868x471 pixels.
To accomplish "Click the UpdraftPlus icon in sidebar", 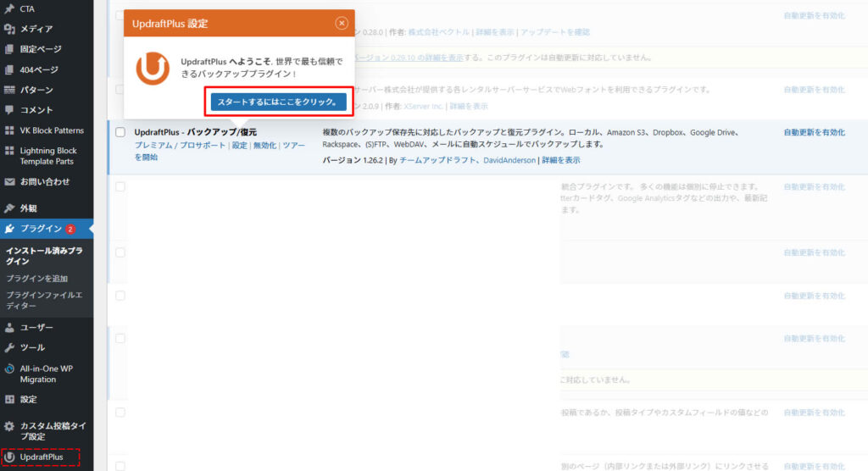I will coord(9,457).
